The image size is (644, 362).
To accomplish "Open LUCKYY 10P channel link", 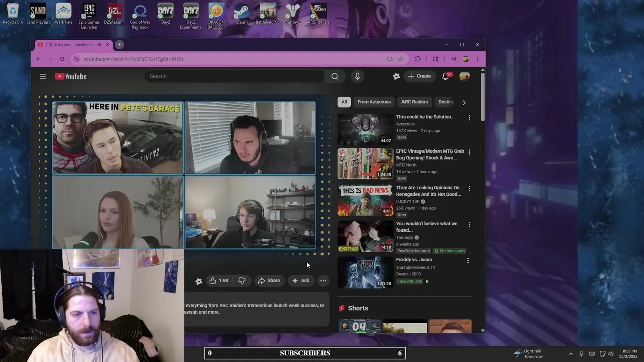I will point(408,201).
